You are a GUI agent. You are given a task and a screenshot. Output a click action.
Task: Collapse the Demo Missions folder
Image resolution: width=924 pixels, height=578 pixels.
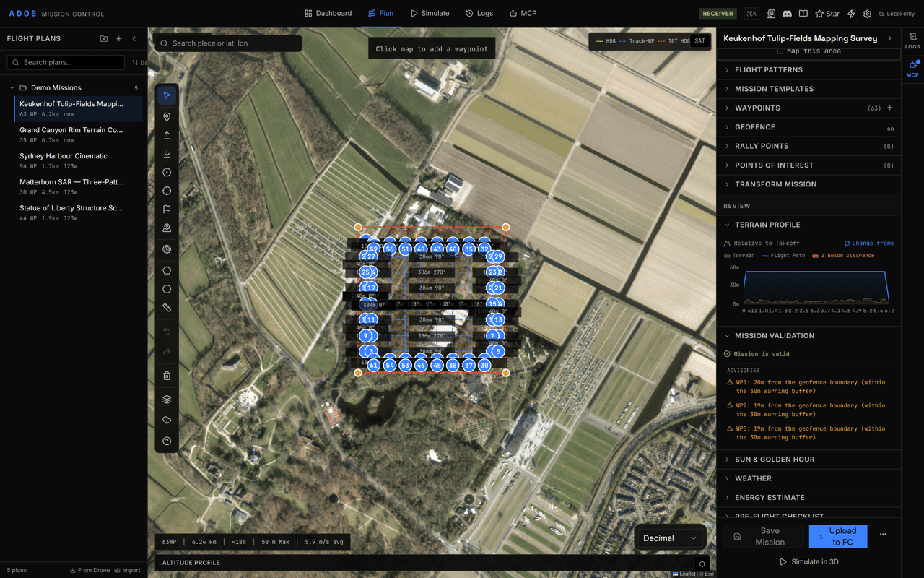74,88
